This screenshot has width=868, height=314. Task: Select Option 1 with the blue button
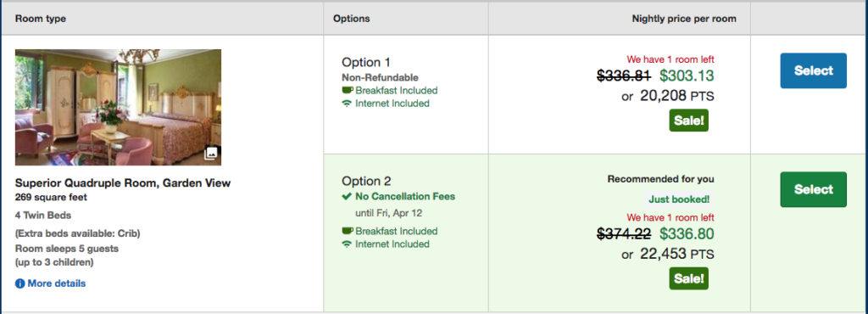coord(813,71)
